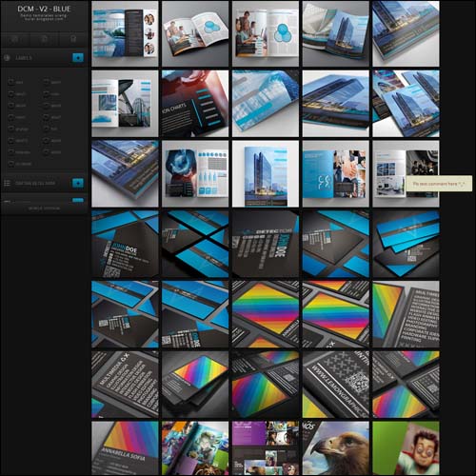Click the first icon in the sidebar toolbar row
This screenshot has height=476, width=476.
click(14, 39)
